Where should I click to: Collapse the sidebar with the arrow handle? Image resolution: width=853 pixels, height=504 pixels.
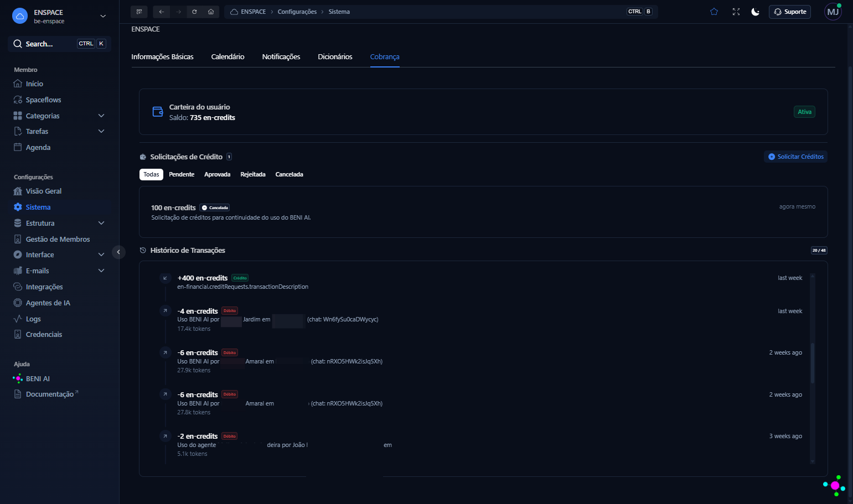click(x=118, y=252)
